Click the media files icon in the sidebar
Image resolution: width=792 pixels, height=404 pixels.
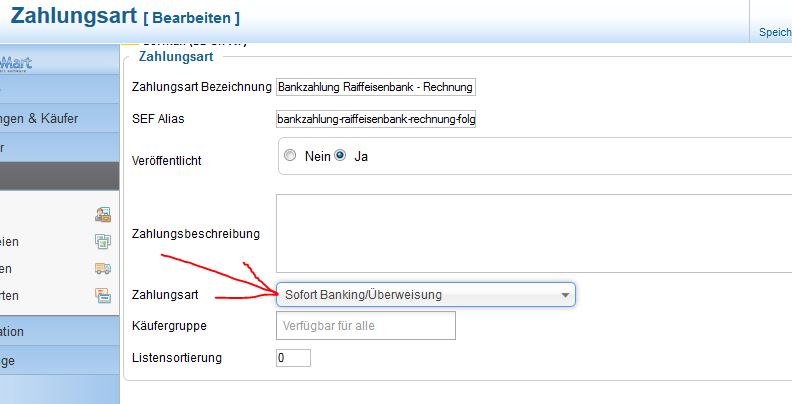[x=102, y=241]
